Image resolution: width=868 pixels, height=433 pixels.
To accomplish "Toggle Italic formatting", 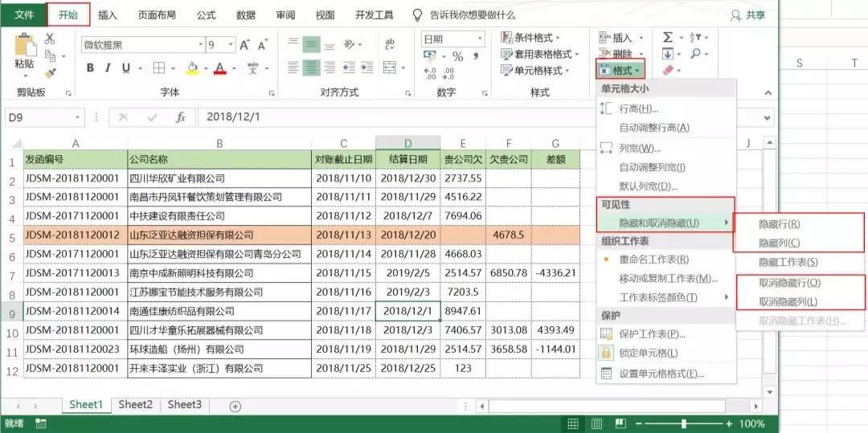I will [108, 68].
